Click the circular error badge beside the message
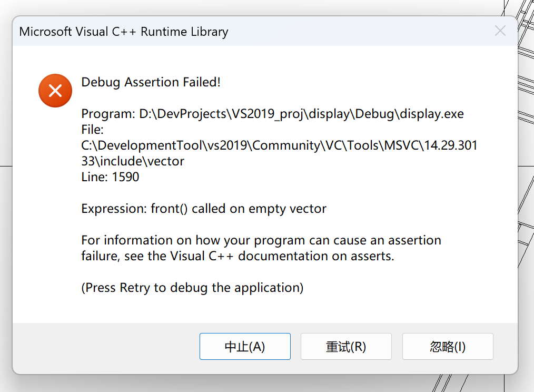The image size is (534, 392). coord(55,91)
